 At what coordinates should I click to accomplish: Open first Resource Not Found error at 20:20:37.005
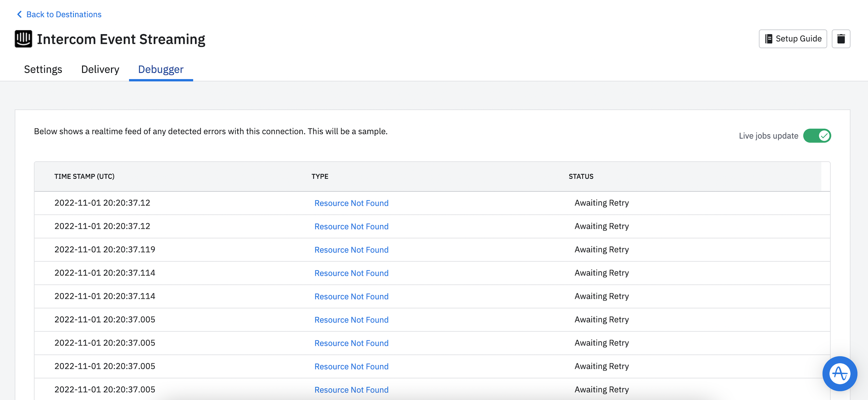click(351, 320)
